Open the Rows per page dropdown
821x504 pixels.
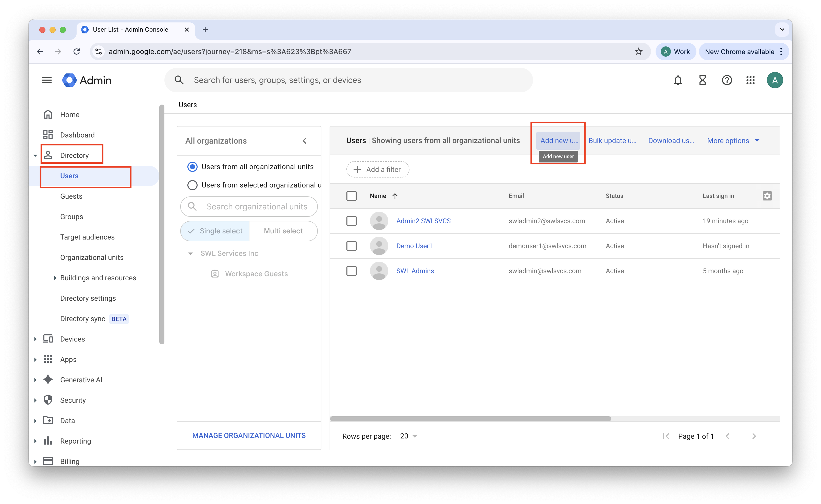click(409, 436)
